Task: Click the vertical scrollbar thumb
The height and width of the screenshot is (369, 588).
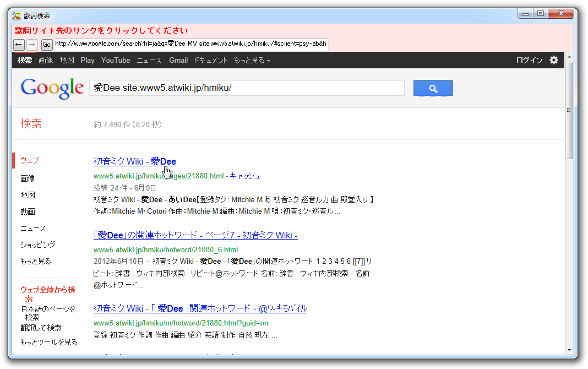Action: [569, 110]
